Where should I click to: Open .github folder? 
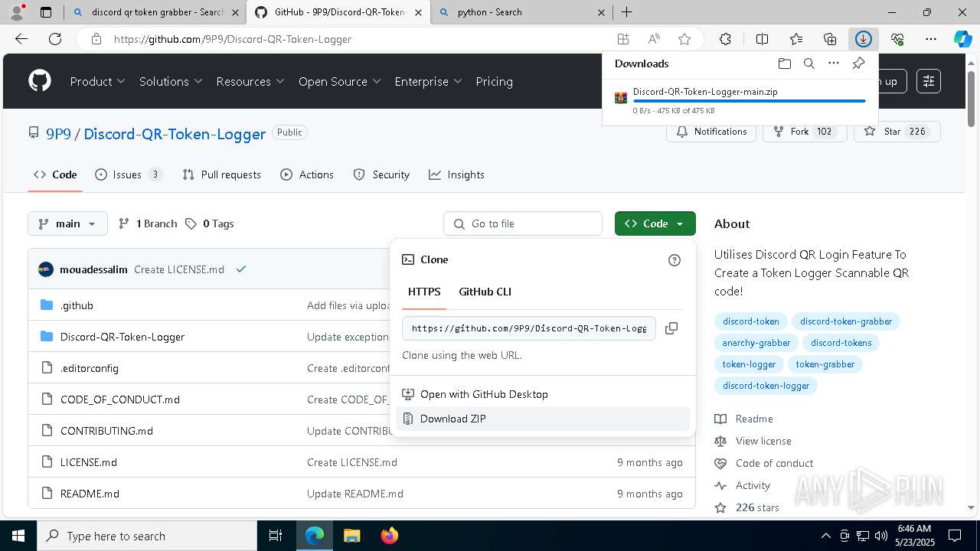[x=77, y=305]
